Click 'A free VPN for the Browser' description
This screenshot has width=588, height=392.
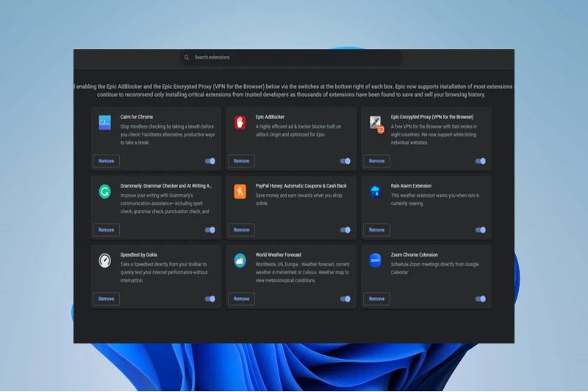434,135
